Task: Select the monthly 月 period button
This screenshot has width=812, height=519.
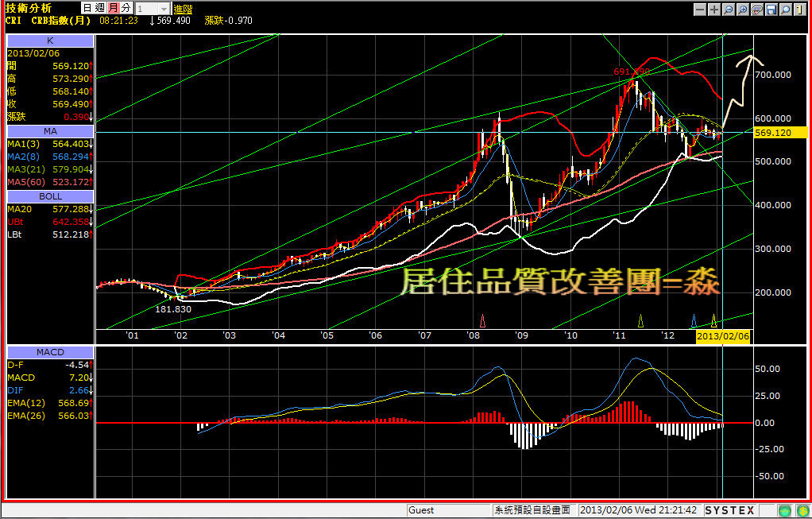Action: (x=114, y=8)
